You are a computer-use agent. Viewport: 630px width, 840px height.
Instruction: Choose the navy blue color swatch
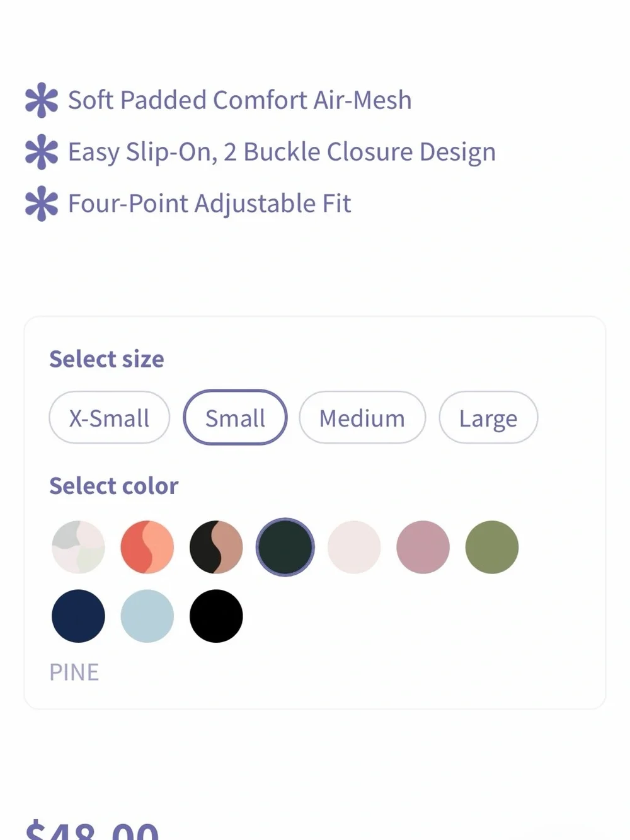pyautogui.click(x=78, y=616)
